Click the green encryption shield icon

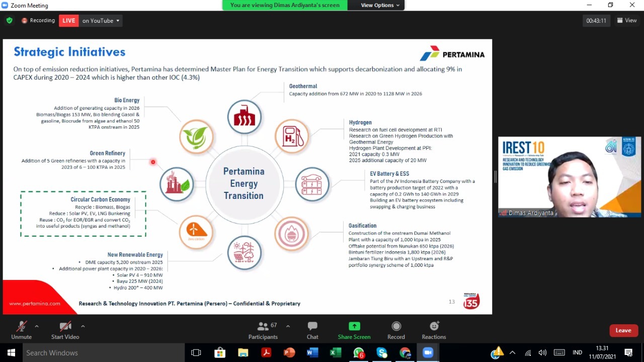click(10, 21)
